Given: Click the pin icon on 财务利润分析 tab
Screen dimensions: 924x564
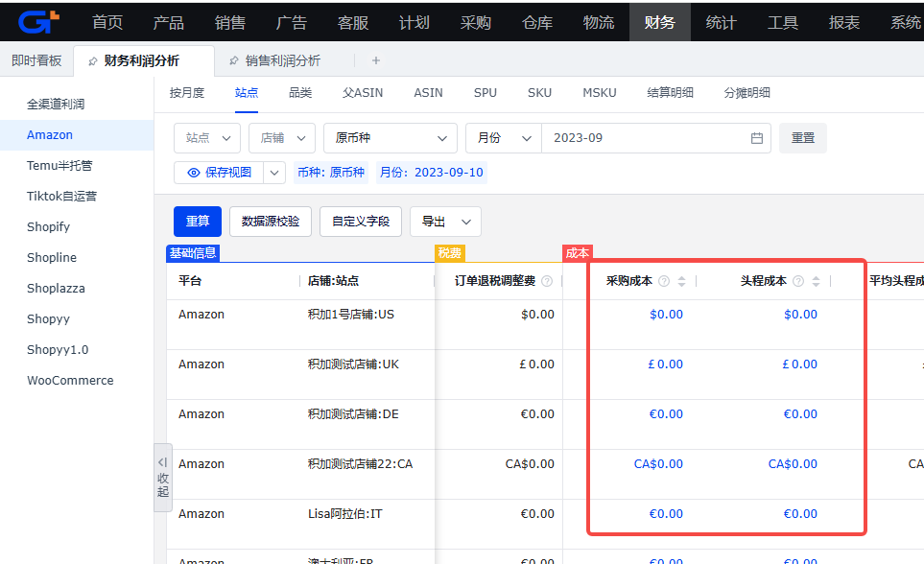Looking at the screenshot, I should [92, 61].
